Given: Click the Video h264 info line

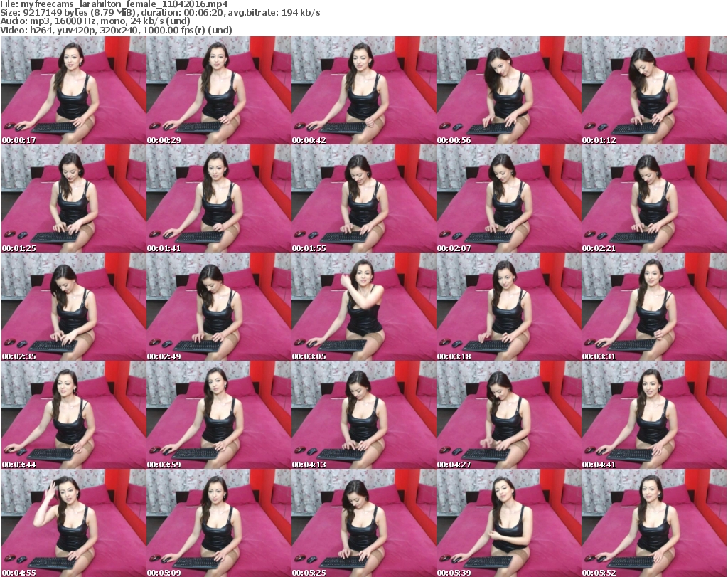Looking at the screenshot, I should [x=116, y=30].
